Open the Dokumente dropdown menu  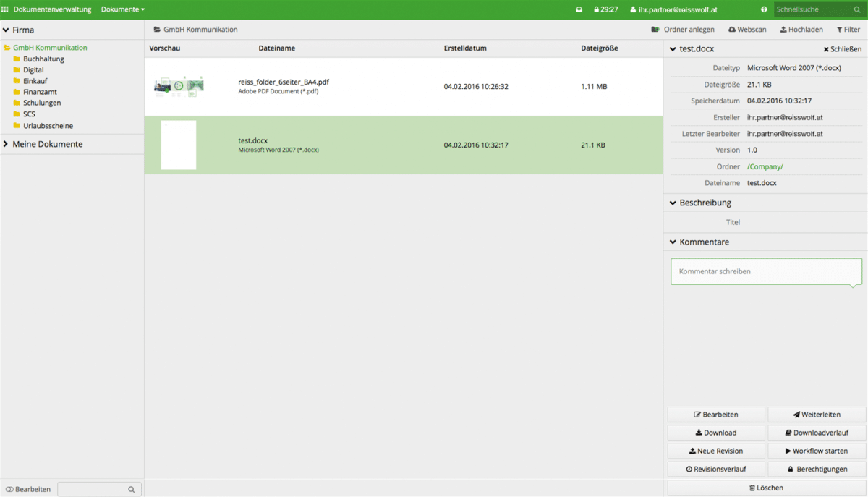click(x=121, y=9)
